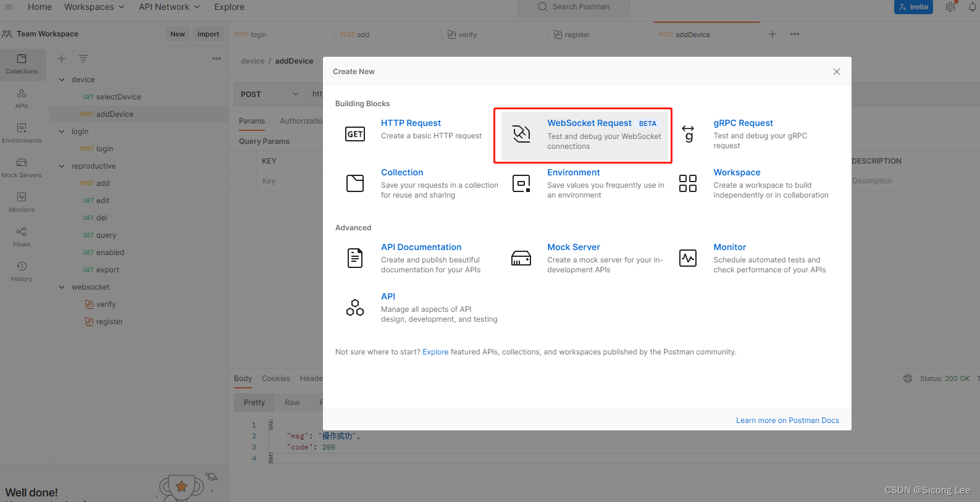Viewport: 980px width, 502px height.
Task: Click the Import button
Action: point(208,34)
